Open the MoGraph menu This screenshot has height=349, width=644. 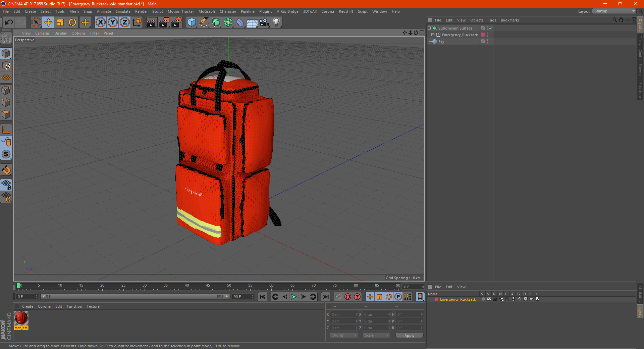pyautogui.click(x=207, y=11)
